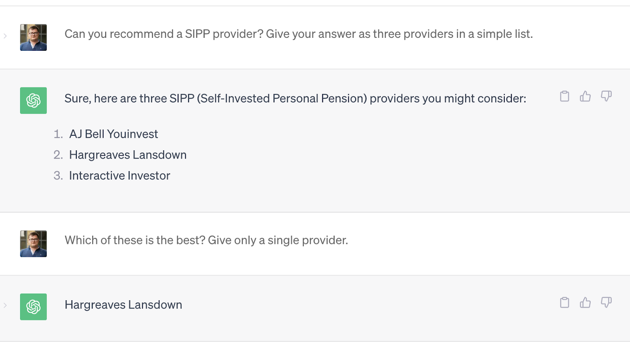
Task: Click user avatar next to SIPP recommendation question
Action: tap(33, 37)
